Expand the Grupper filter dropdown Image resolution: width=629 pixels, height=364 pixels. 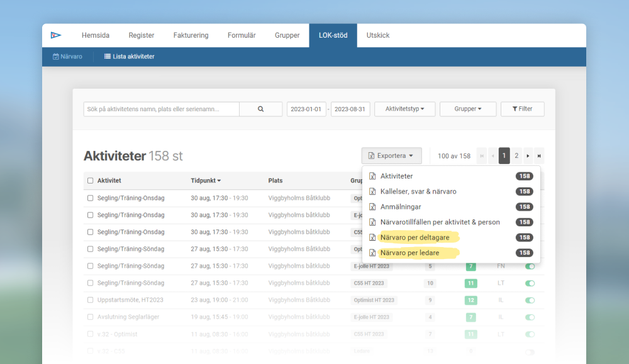coord(467,109)
